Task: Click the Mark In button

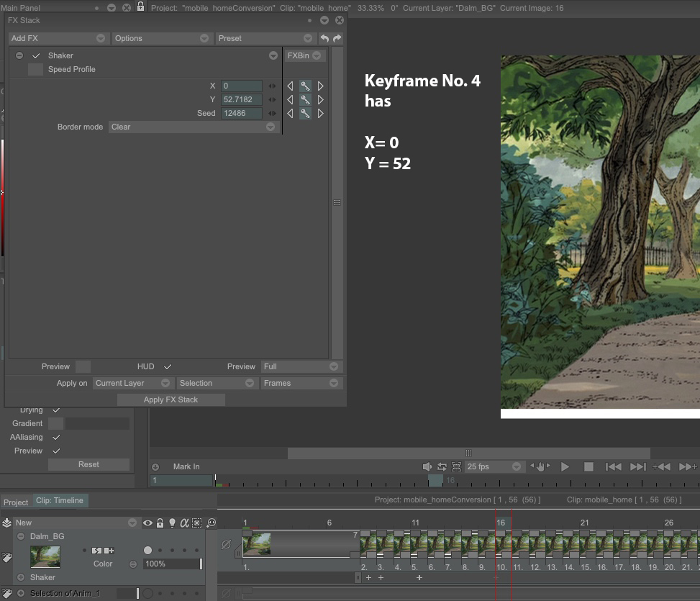Action: 186,466
